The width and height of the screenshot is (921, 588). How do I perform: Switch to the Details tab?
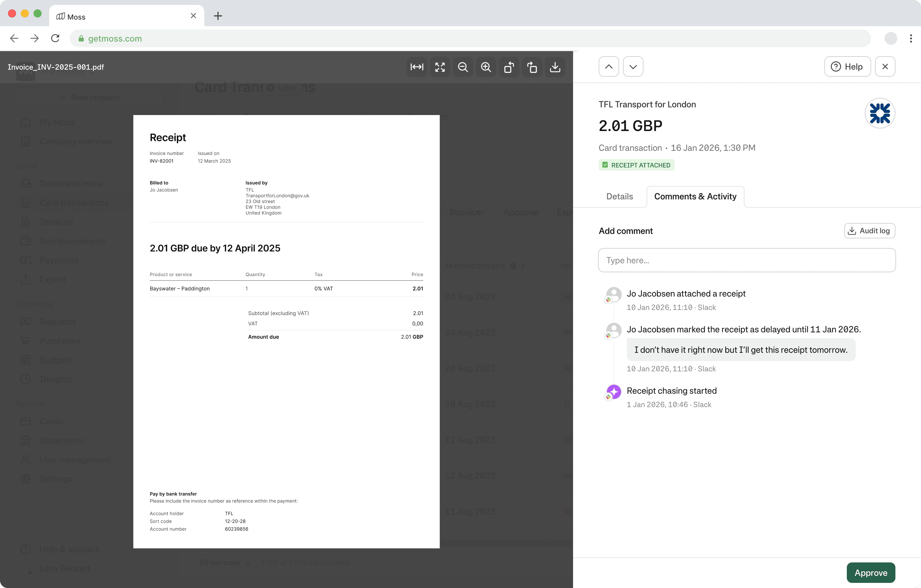click(x=619, y=197)
